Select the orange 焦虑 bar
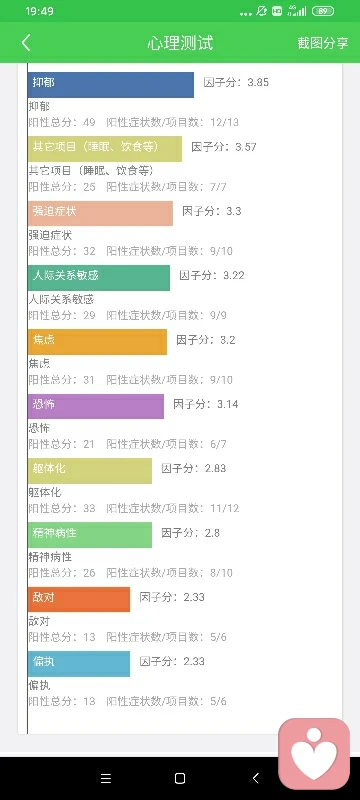 pyautogui.click(x=97, y=342)
